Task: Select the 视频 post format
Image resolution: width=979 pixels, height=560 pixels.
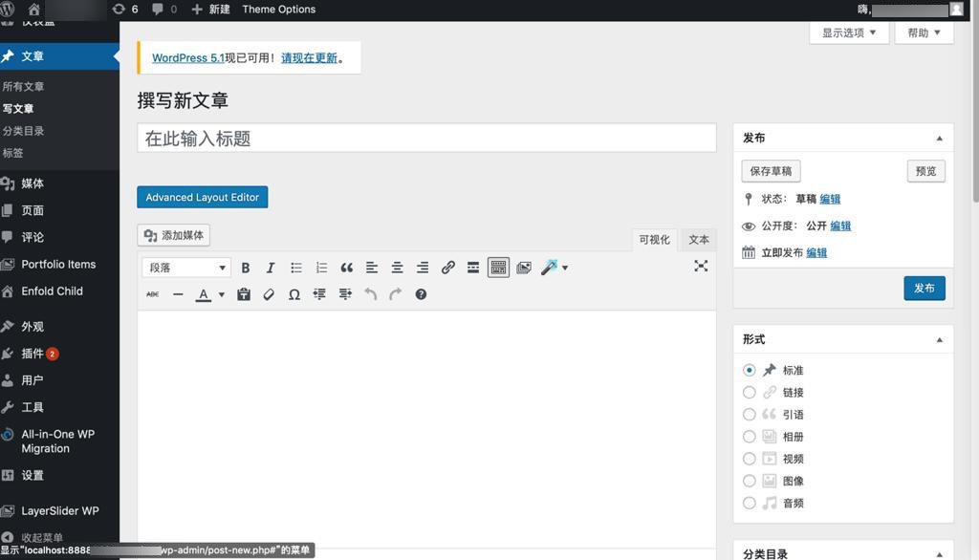Action: [x=750, y=459]
